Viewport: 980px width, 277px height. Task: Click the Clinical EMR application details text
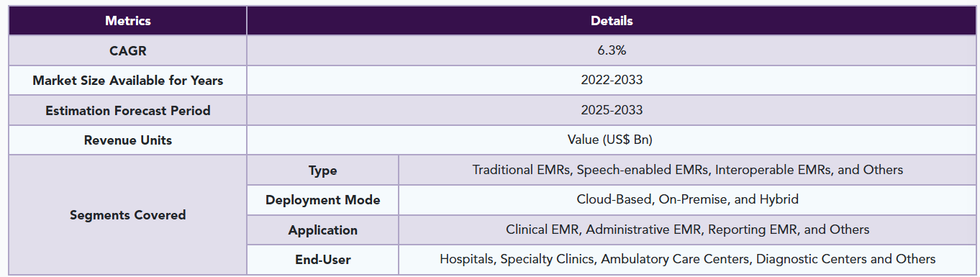[688, 230]
